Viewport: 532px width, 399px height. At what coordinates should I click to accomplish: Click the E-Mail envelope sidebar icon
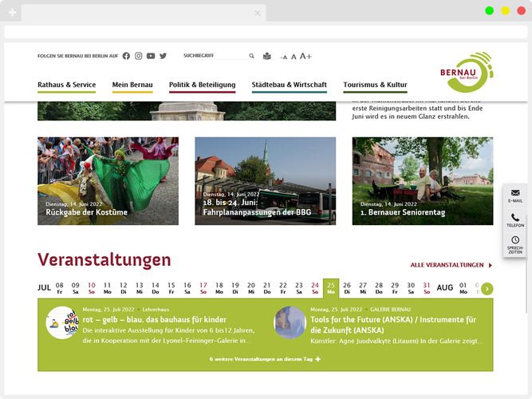point(515,193)
